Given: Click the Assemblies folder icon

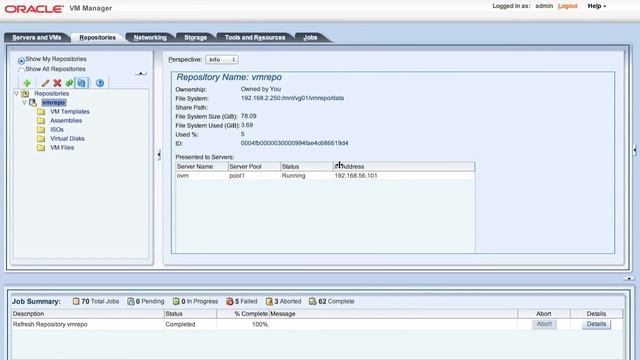Looking at the screenshot, I should coord(41,120).
